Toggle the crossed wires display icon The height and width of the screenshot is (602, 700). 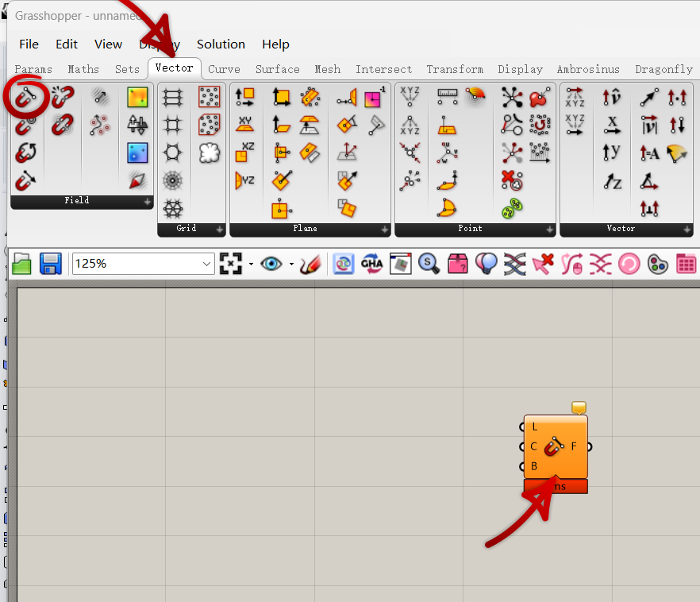(x=515, y=264)
